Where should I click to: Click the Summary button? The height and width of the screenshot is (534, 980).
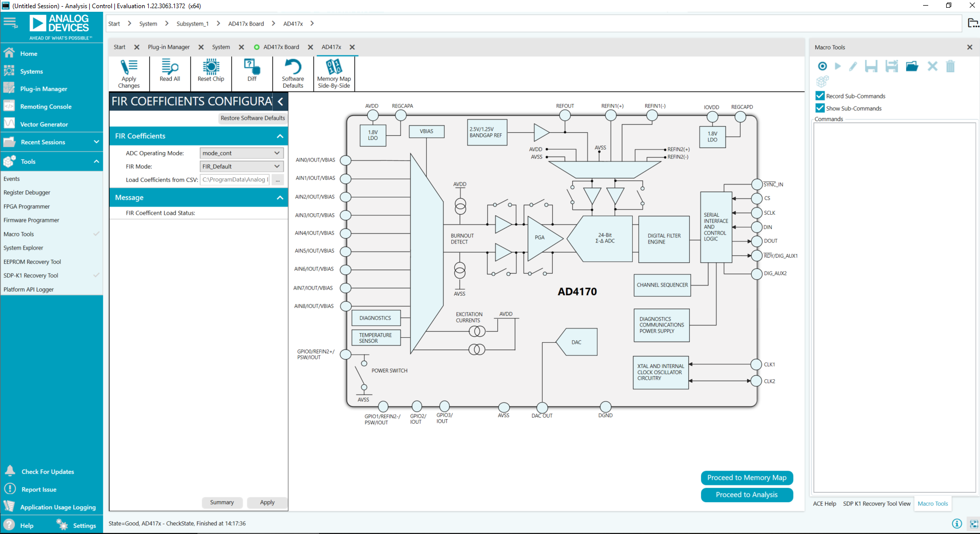coord(222,502)
